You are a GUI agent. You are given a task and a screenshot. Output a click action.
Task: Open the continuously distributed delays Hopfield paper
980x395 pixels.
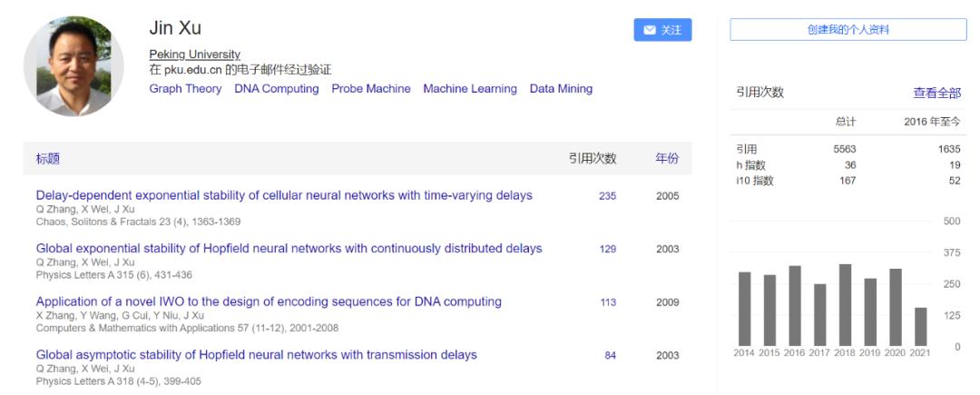point(289,248)
